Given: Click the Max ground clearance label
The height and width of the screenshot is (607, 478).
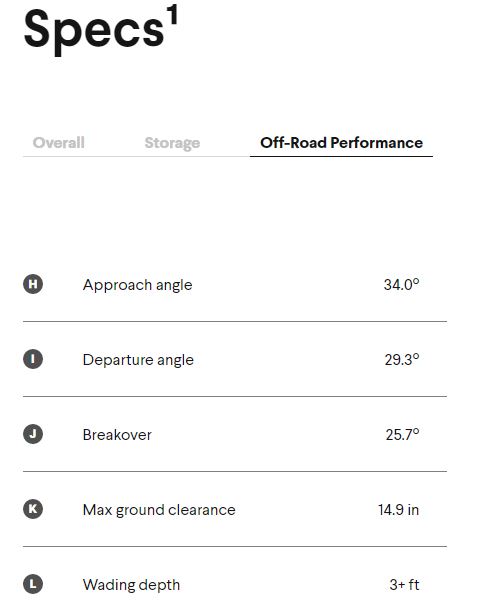Looking at the screenshot, I should 159,510.
